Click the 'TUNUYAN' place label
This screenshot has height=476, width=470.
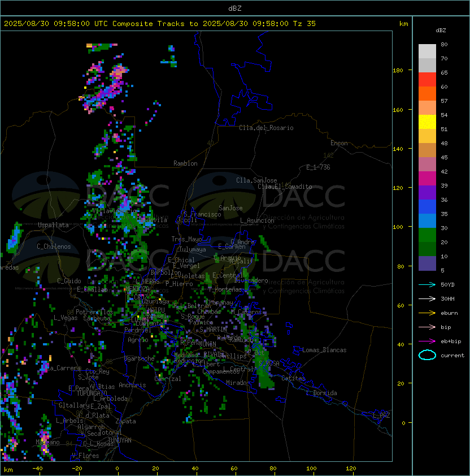point(120,440)
